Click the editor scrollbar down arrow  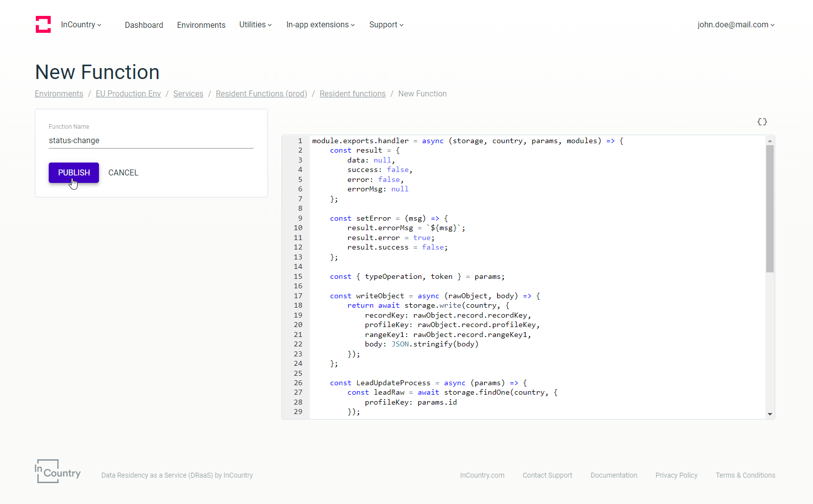pos(770,414)
